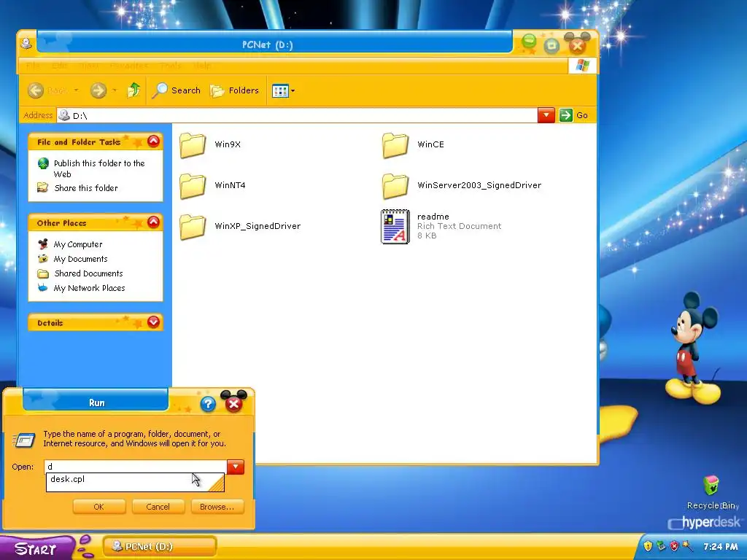This screenshot has width=747, height=560.
Task: Click OK in the Run dialog
Action: point(99,507)
